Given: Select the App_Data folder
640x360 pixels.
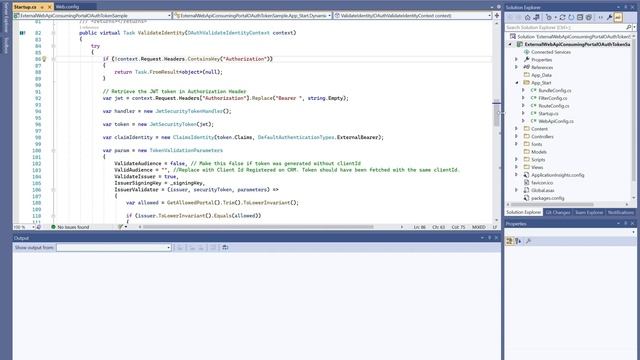Looking at the screenshot, I should point(541,75).
